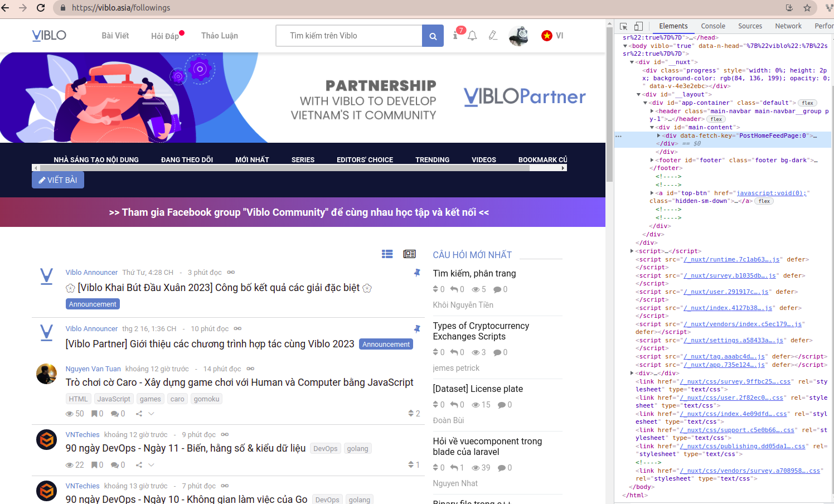This screenshot has width=834, height=504.
Task: Click the browser address bar URL
Action: point(121,8)
